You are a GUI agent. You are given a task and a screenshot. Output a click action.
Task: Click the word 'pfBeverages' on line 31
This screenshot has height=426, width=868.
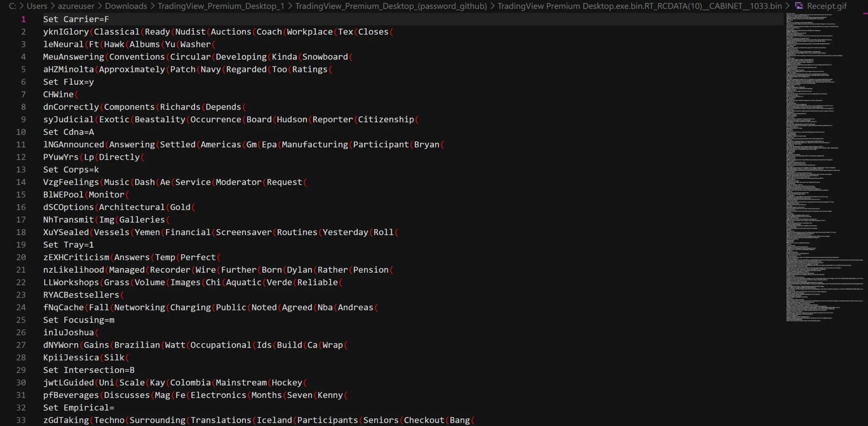point(71,395)
